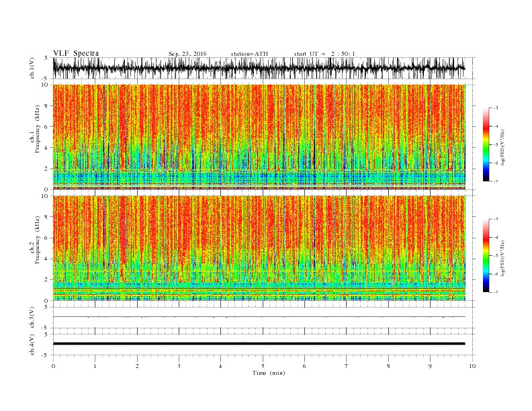Click the "-7" tick on the ch.2 colorbar

pyautogui.click(x=495, y=292)
